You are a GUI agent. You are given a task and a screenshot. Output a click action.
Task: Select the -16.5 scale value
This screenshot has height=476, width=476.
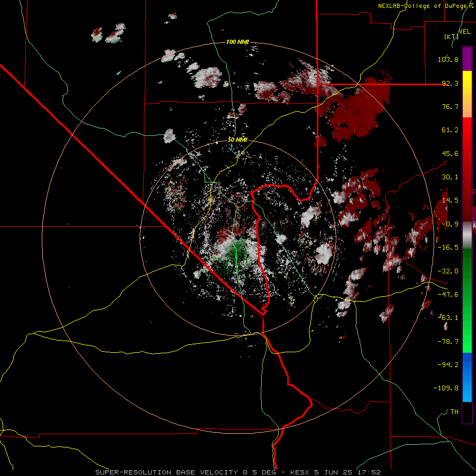[448, 248]
